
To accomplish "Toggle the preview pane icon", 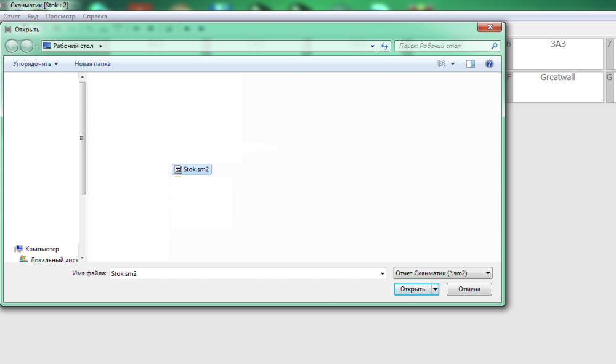I will click(x=471, y=64).
